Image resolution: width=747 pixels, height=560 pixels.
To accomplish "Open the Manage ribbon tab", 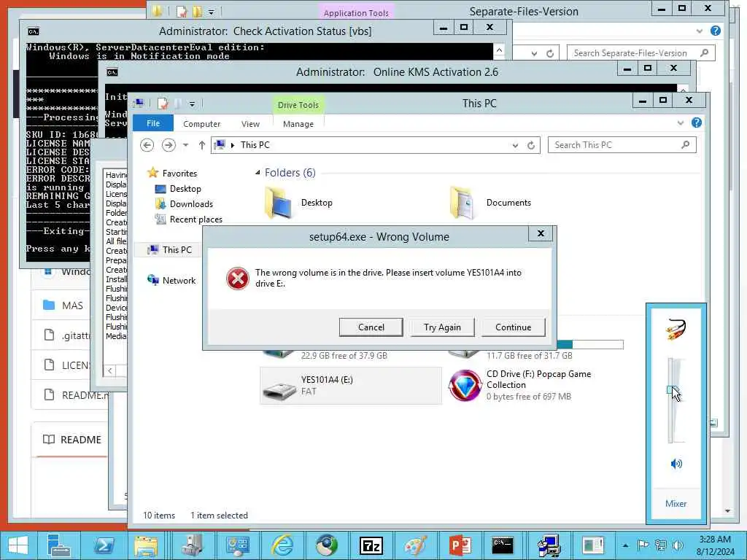I will pos(298,124).
